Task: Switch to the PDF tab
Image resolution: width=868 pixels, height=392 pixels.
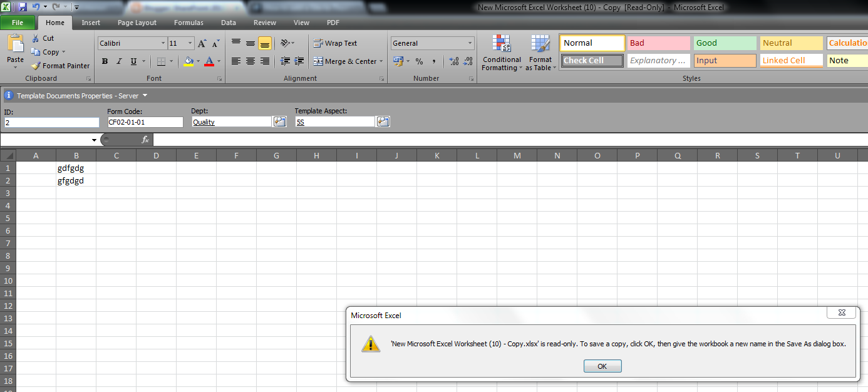Action: [333, 23]
